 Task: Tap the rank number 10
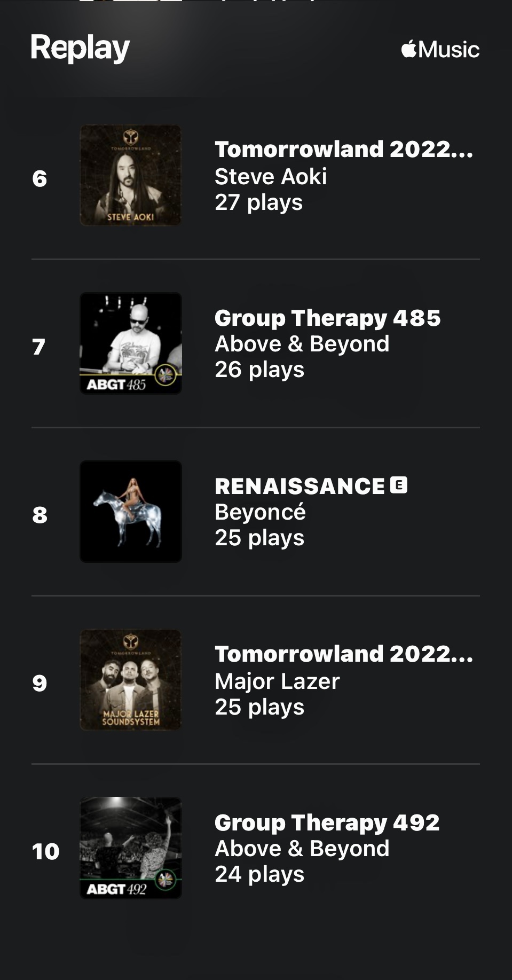[45, 852]
